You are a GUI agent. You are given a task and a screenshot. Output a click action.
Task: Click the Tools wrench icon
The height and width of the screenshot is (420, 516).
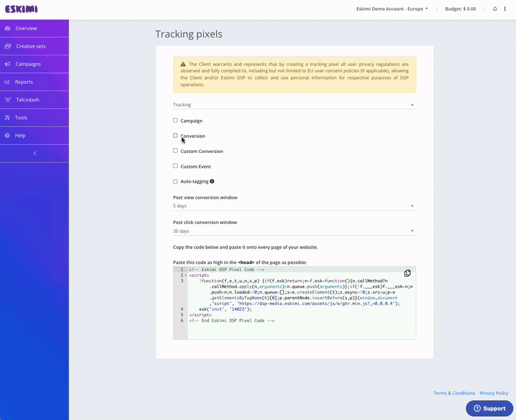(x=7, y=117)
